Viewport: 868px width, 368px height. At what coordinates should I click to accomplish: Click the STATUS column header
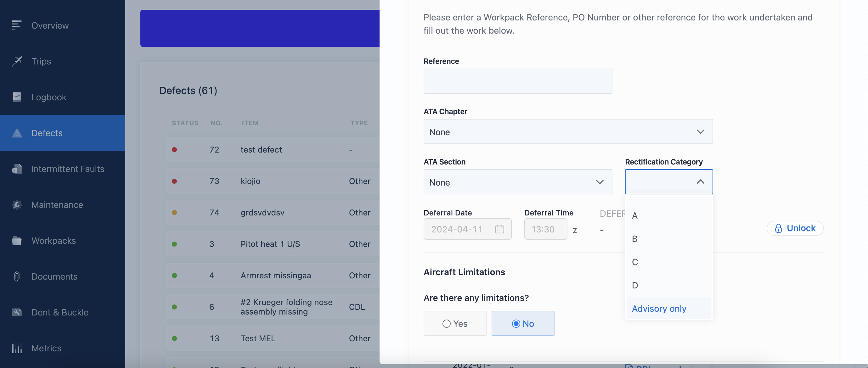click(185, 123)
